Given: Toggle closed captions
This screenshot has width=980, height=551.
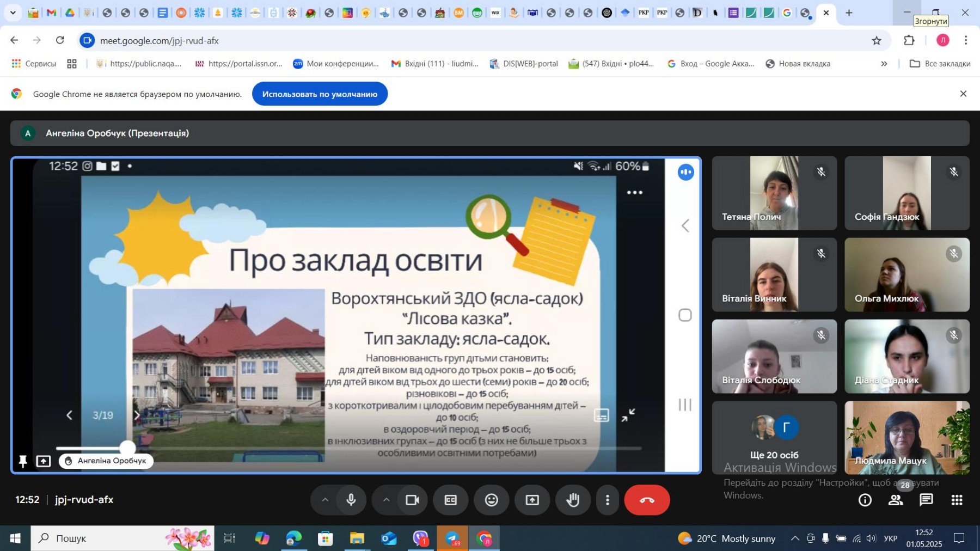Looking at the screenshot, I should [x=451, y=500].
